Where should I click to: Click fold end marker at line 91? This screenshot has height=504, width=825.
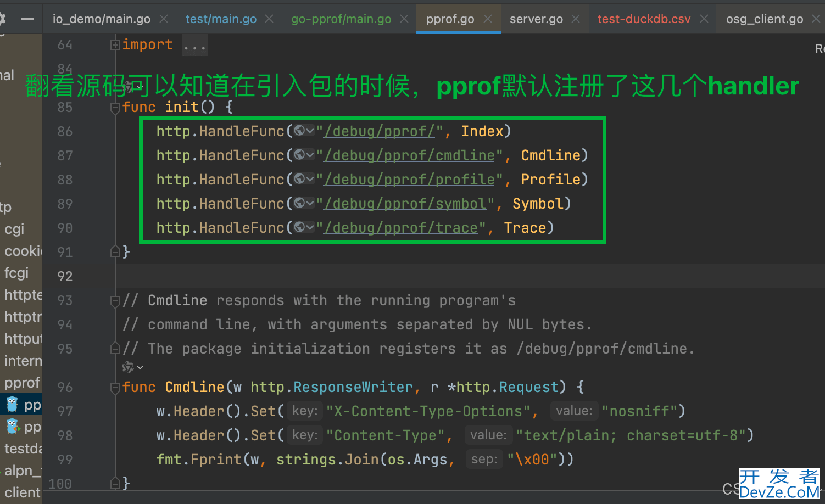coord(115,252)
